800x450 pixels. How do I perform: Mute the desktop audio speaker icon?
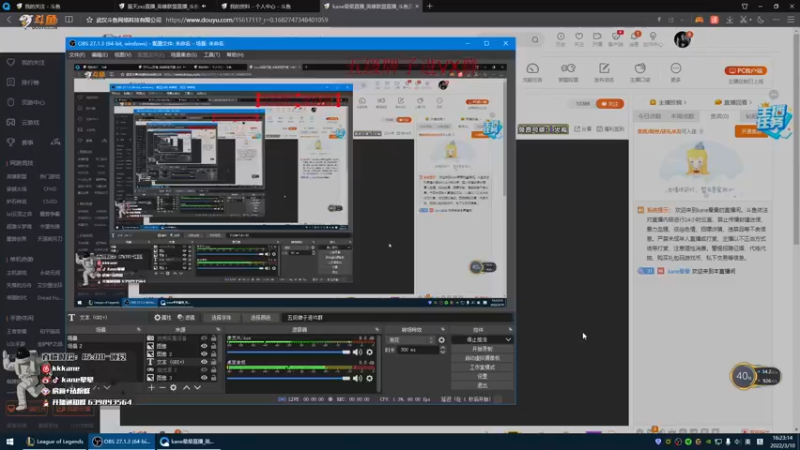[x=357, y=379]
